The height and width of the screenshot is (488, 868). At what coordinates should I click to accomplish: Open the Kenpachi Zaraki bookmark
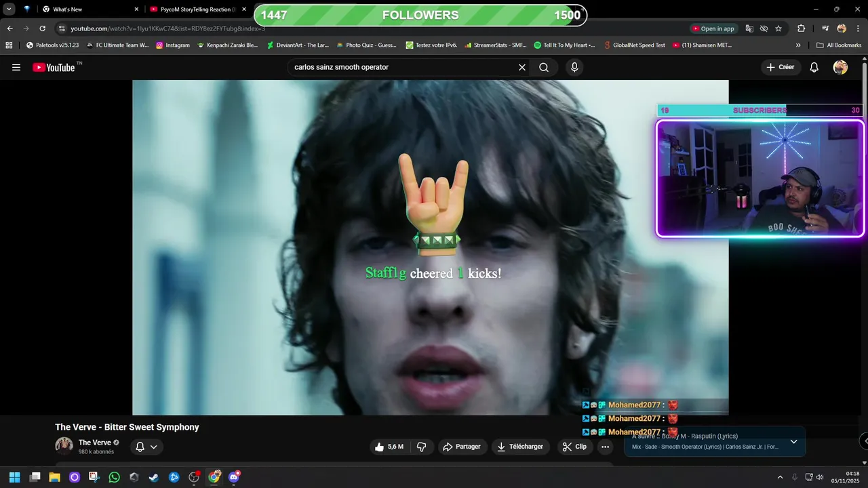point(228,45)
